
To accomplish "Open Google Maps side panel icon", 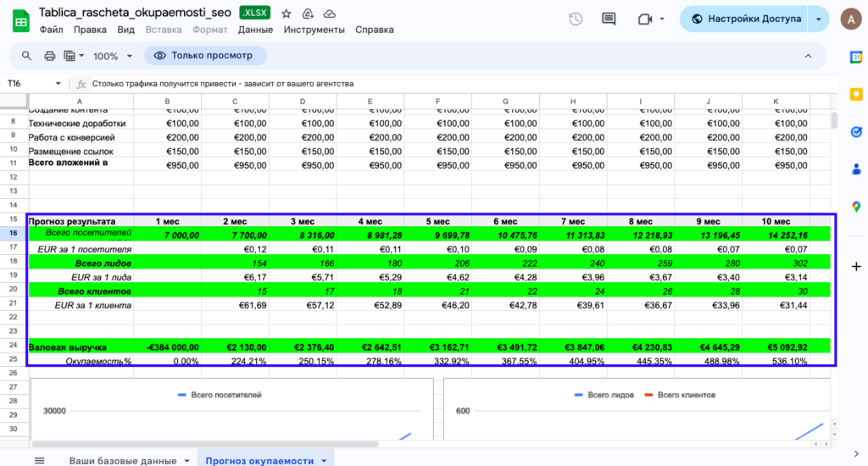I will coord(856,207).
